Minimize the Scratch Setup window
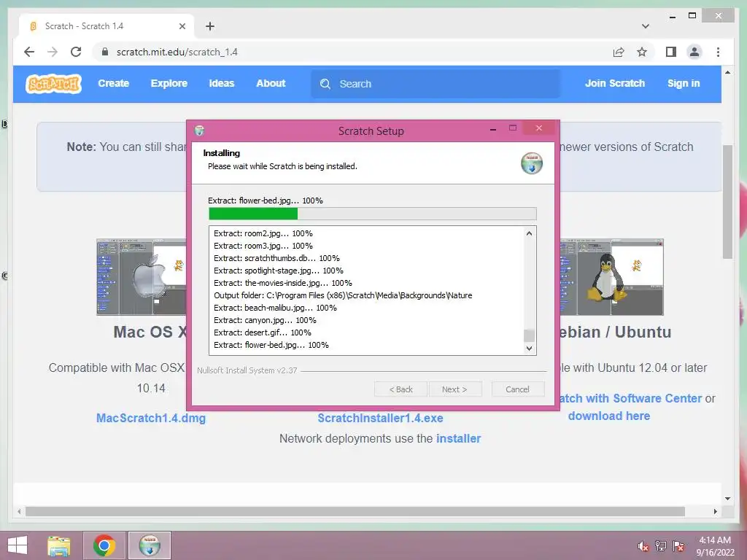Screen dimensions: 747x560 (493, 129)
